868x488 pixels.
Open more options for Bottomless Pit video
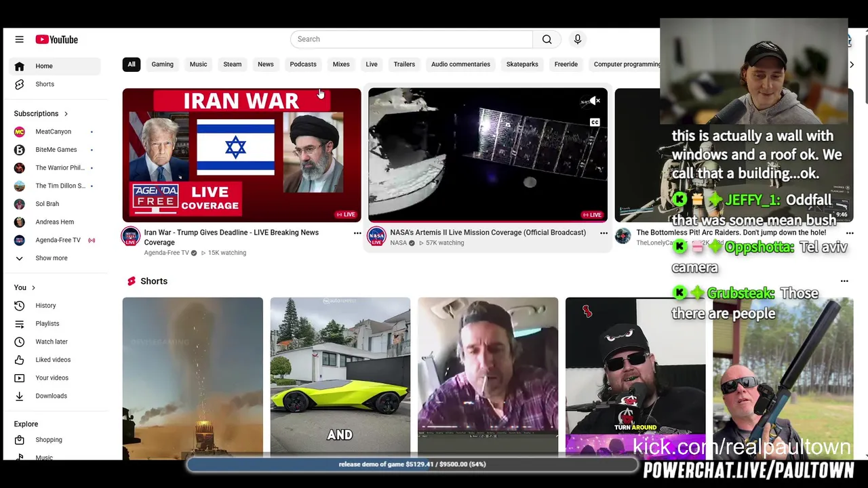pos(850,233)
